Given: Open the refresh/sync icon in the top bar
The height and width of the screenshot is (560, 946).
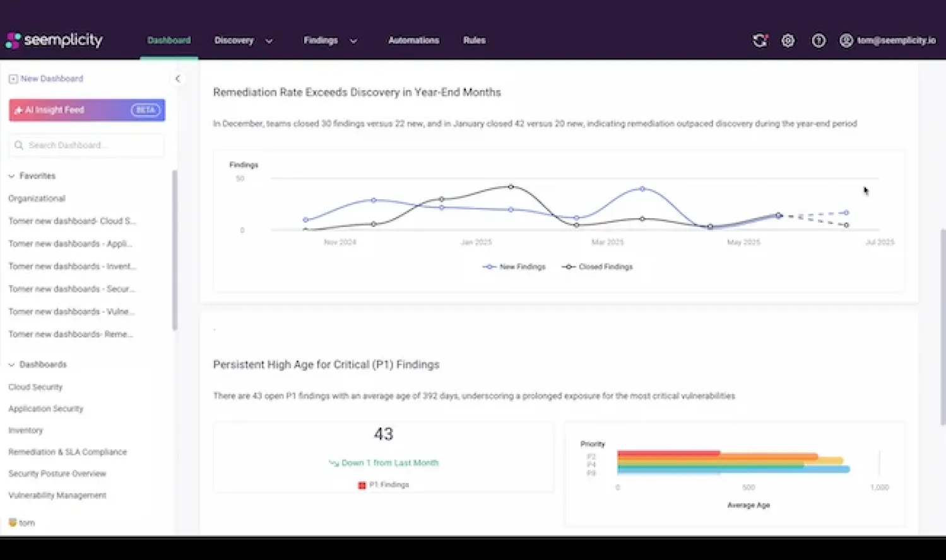Looking at the screenshot, I should point(760,40).
